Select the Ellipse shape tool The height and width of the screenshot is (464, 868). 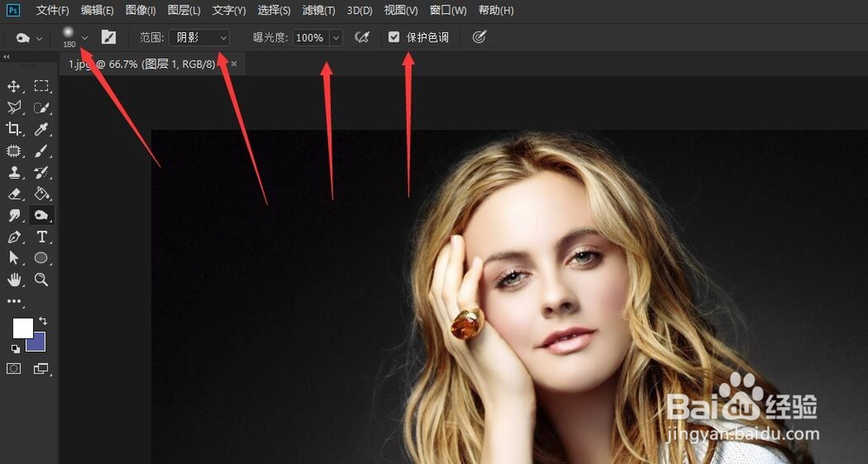click(42, 258)
